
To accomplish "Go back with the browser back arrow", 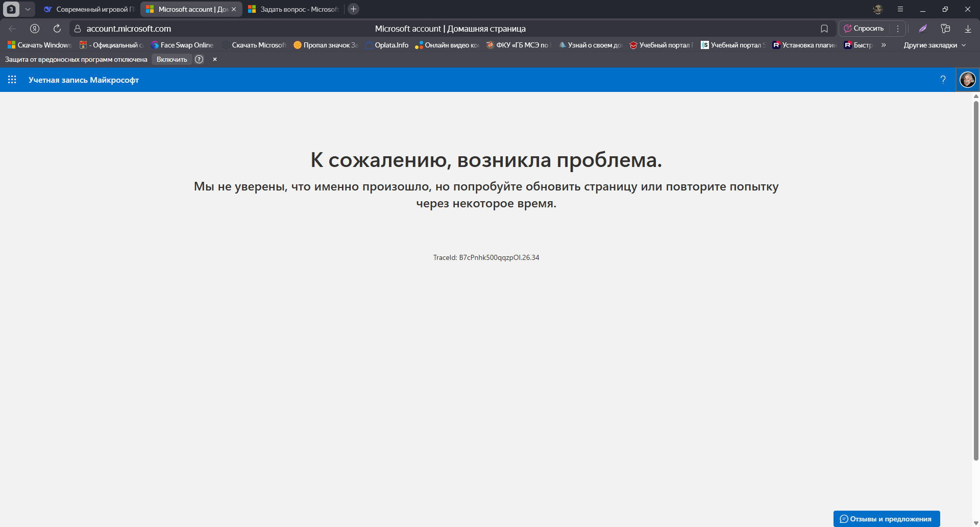I will tap(12, 29).
